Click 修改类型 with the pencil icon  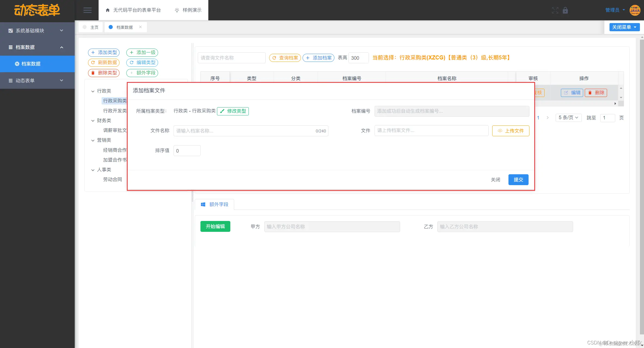tap(233, 111)
